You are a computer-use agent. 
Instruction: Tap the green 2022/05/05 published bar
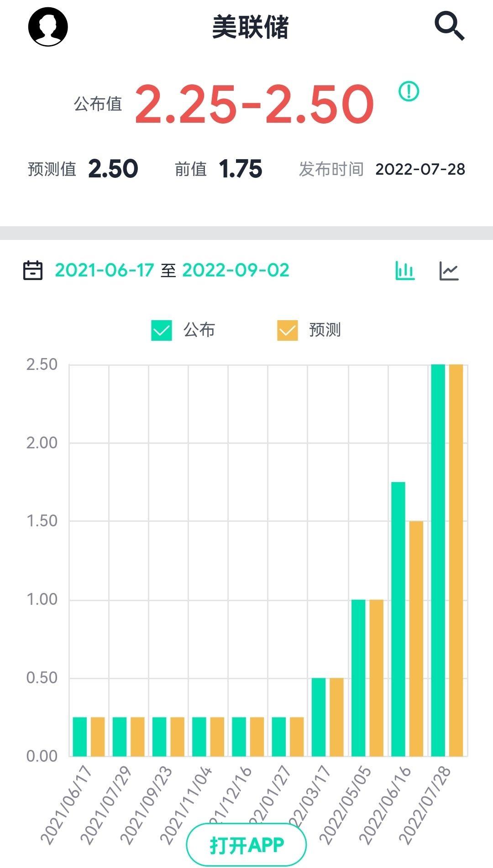tap(358, 678)
